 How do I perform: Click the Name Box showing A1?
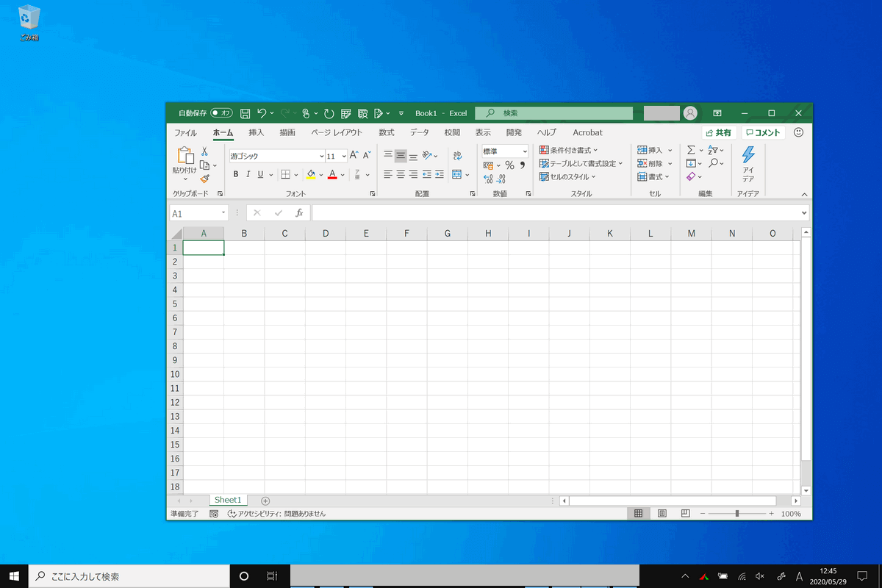[x=198, y=213]
